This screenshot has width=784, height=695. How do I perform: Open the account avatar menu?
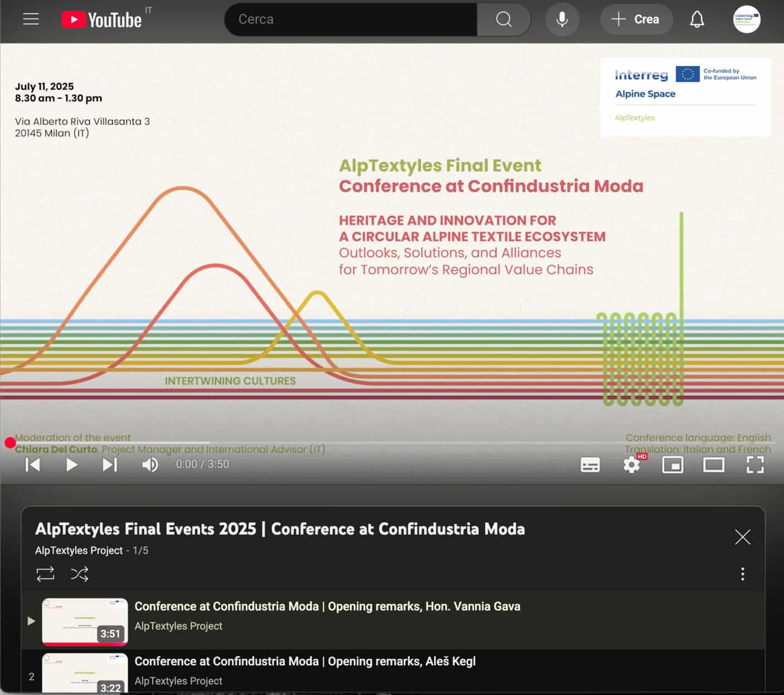click(x=746, y=19)
